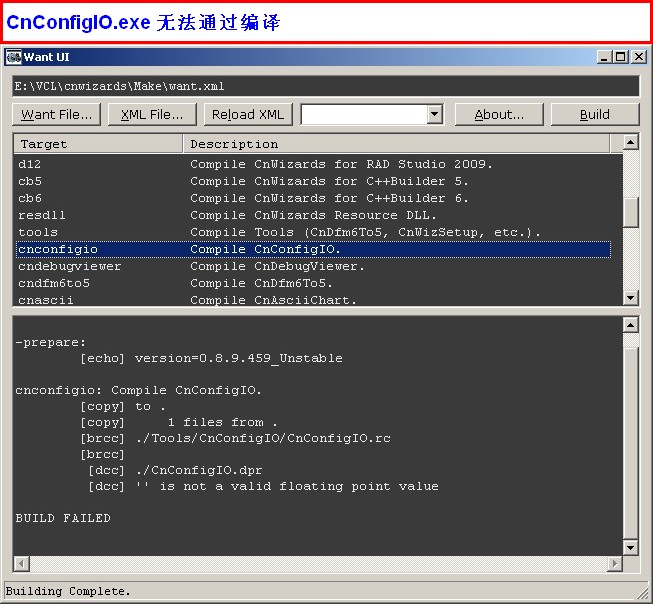
Task: Click the Description column header
Action: tap(396, 144)
